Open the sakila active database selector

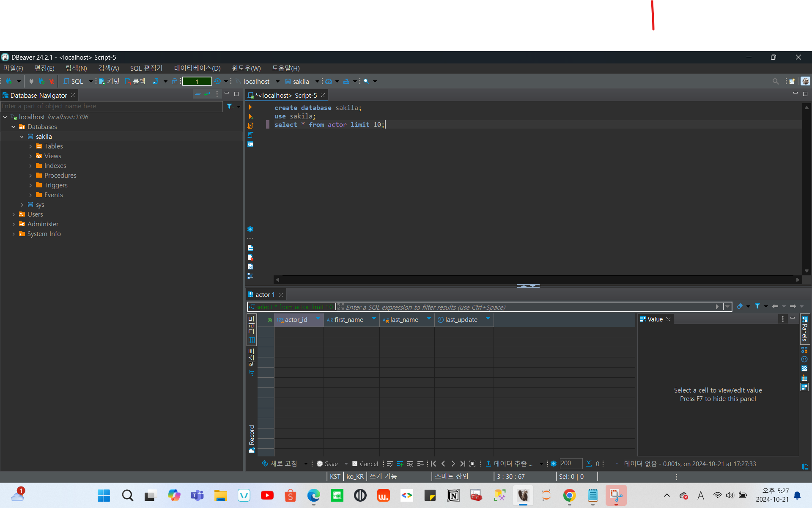click(302, 81)
